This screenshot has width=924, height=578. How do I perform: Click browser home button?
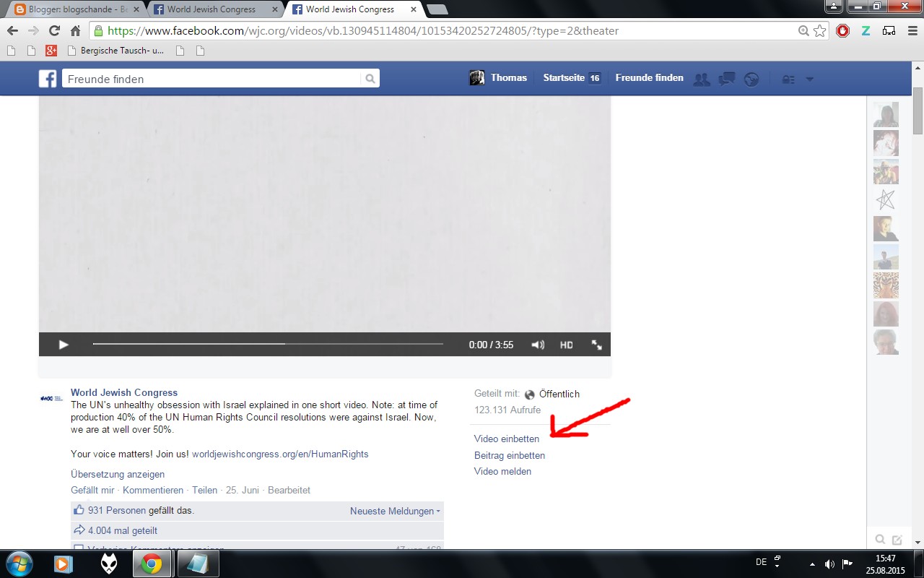point(75,31)
